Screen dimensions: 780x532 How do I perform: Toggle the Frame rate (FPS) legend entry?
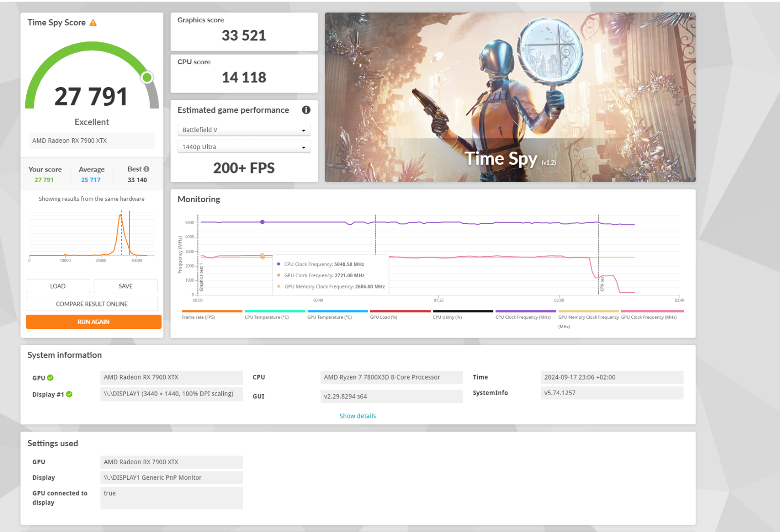click(x=212, y=315)
